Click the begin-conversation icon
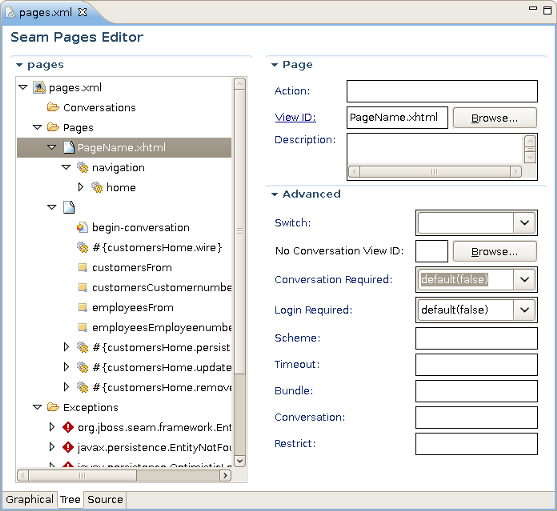This screenshot has height=511, width=557. (x=82, y=227)
